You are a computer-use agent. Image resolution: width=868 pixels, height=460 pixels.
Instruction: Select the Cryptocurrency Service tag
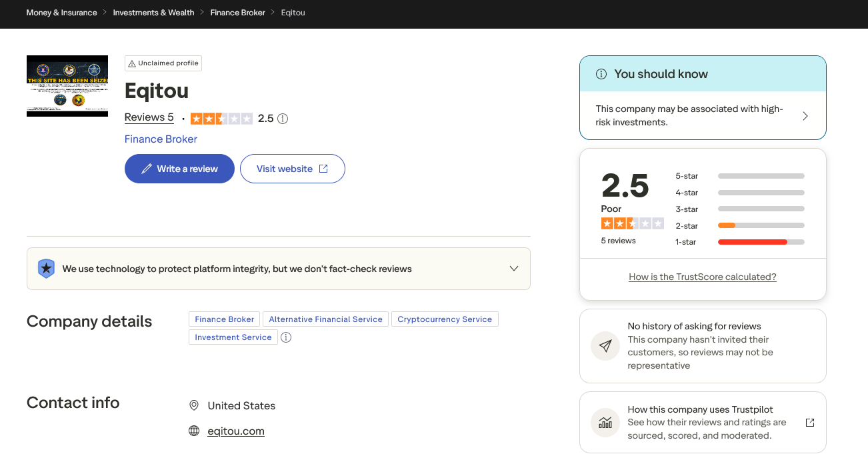click(445, 319)
